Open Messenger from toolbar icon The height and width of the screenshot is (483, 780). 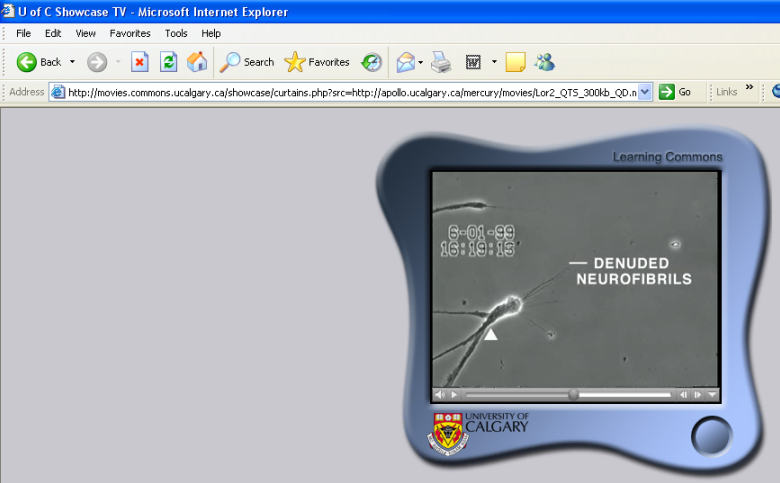pos(545,62)
